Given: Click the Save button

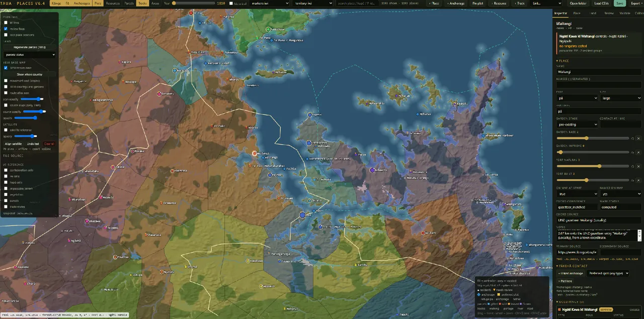Looking at the screenshot, I should click(620, 3).
